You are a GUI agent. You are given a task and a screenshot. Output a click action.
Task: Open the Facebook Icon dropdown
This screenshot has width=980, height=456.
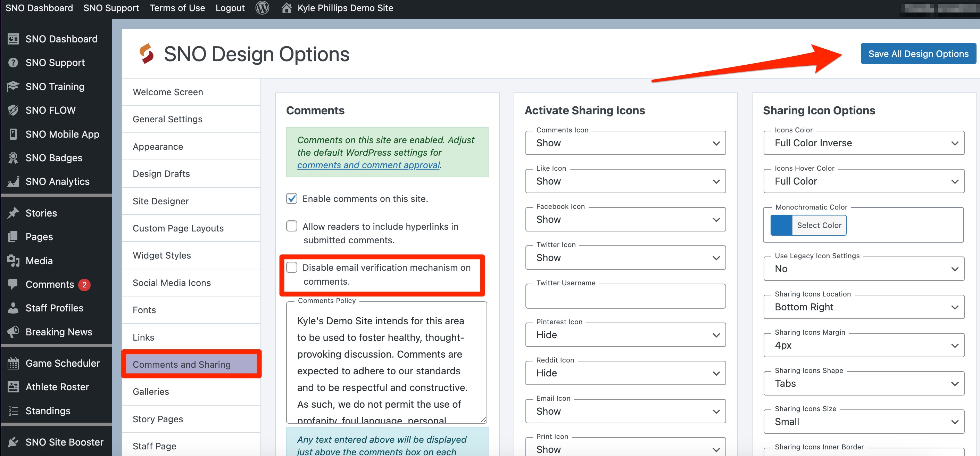tap(625, 219)
